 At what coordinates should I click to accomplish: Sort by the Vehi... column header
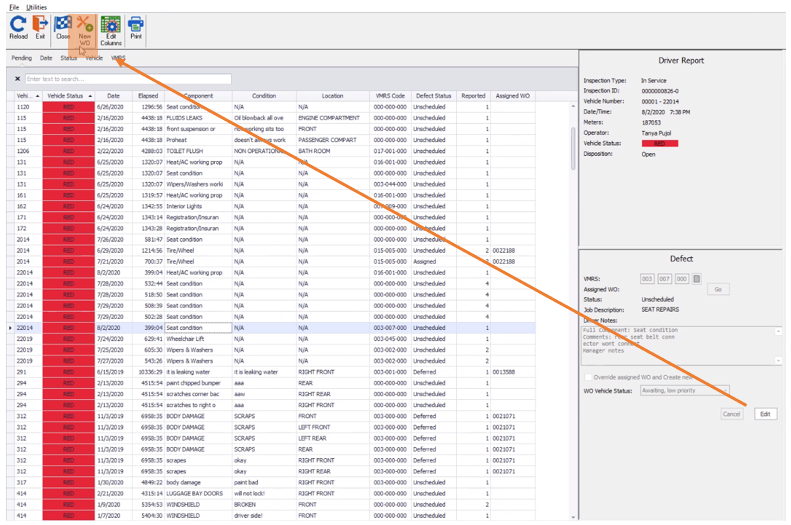pyautogui.click(x=23, y=96)
